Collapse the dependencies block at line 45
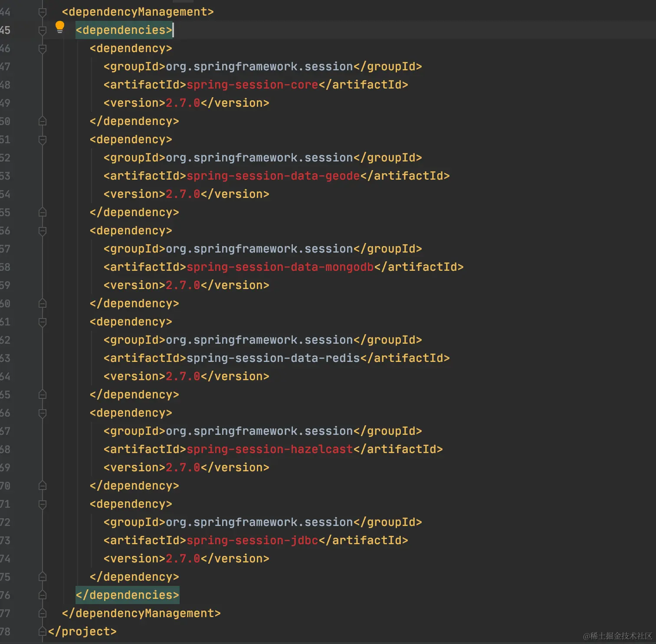 click(43, 30)
